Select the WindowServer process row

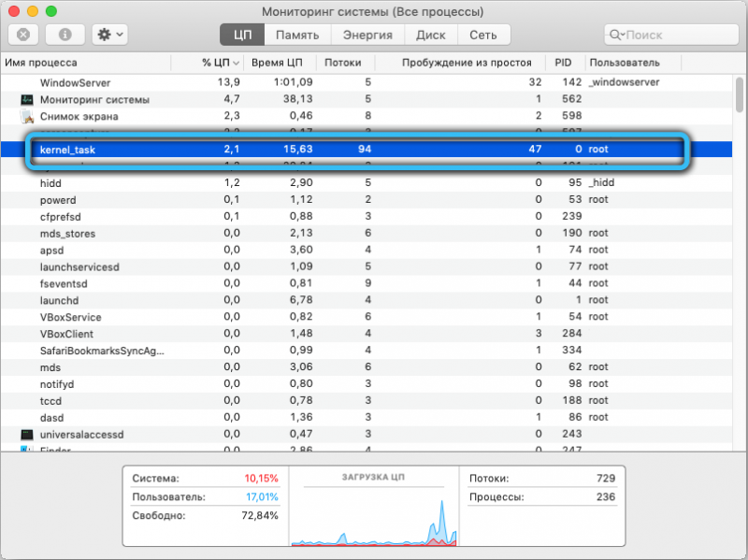367,82
